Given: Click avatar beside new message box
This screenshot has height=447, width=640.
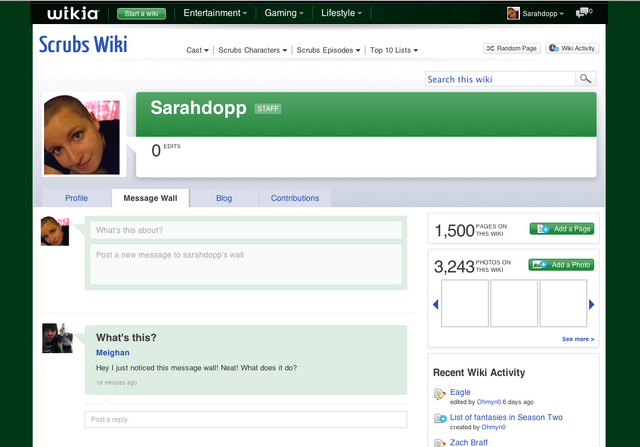Looking at the screenshot, I should [x=55, y=231].
